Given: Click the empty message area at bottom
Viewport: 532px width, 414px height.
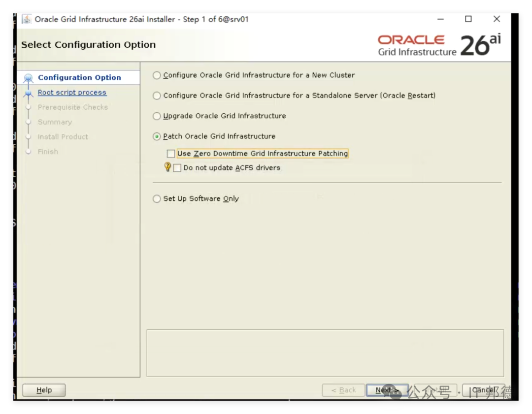Looking at the screenshot, I should click(325, 353).
